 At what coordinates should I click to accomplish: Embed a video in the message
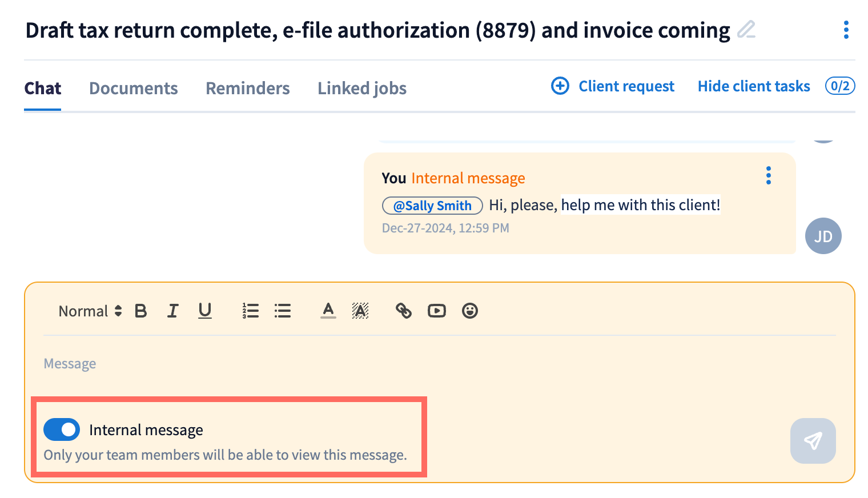point(437,311)
